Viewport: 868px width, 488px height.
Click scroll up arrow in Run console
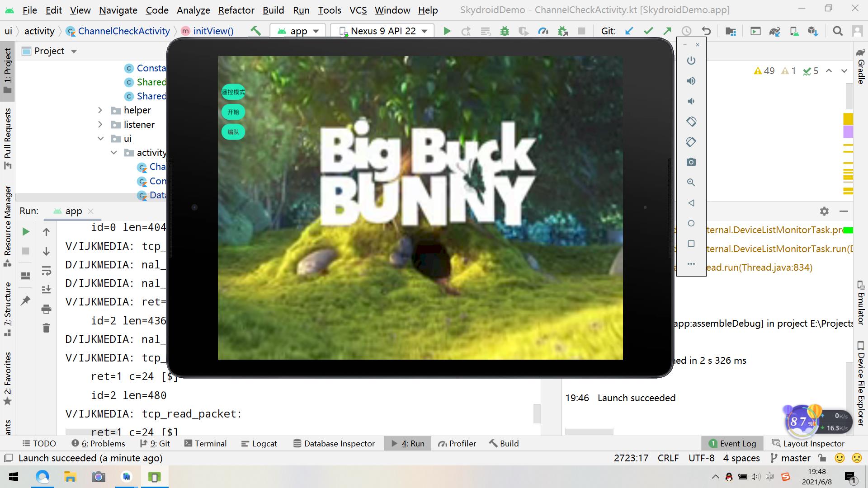pyautogui.click(x=46, y=232)
